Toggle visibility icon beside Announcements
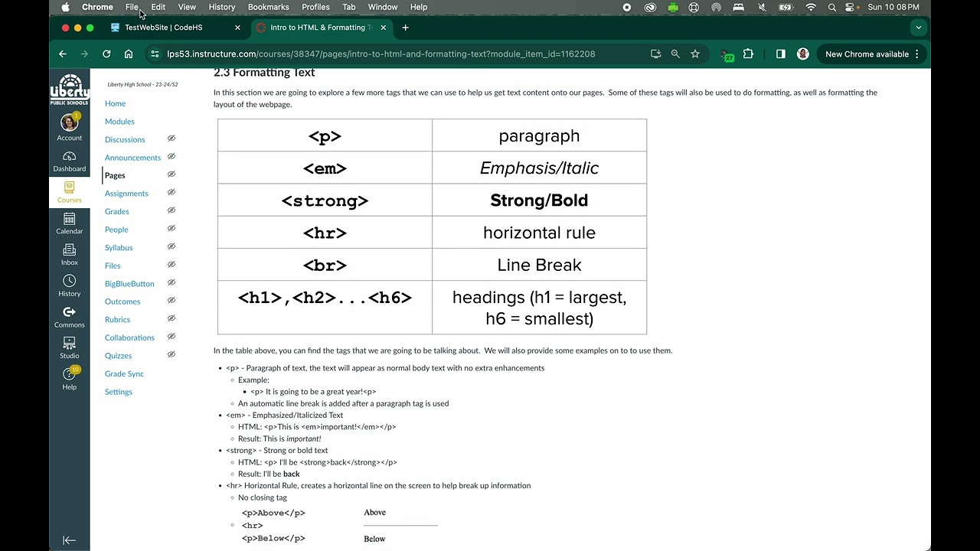980x551 pixels. 171,156
